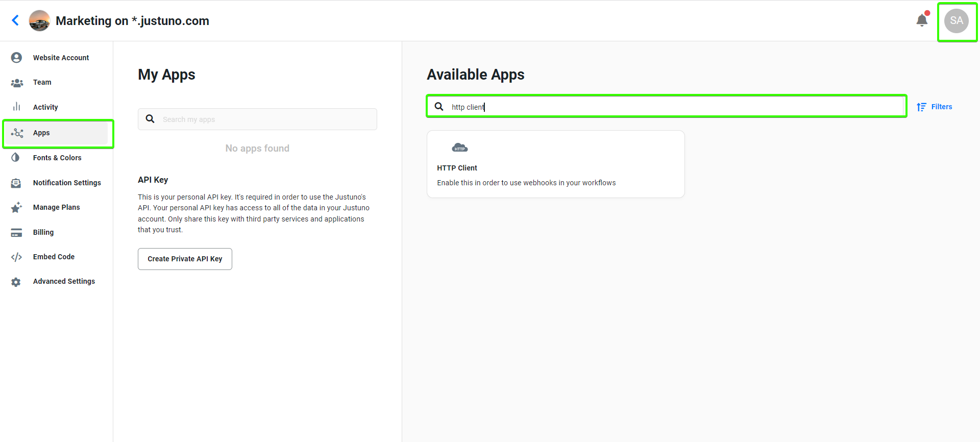This screenshot has height=442, width=980.
Task: Click the personal API key description paragraph
Action: (x=254, y=213)
